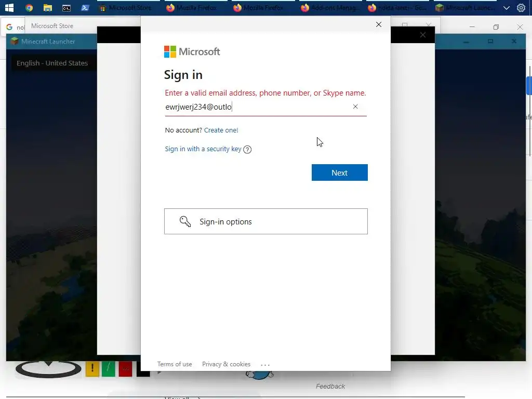This screenshot has height=399, width=532.
Task: Open security key help question icon
Action: click(247, 149)
